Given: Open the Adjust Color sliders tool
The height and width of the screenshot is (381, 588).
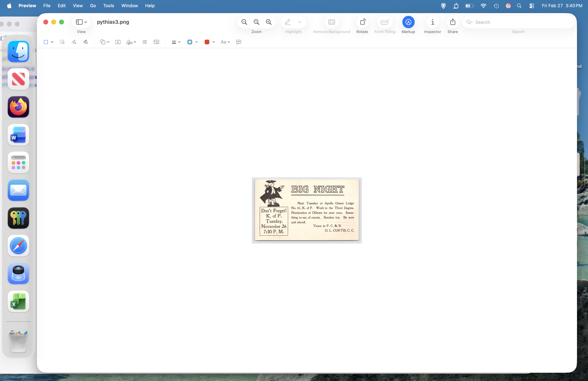Looking at the screenshot, I should [145, 42].
